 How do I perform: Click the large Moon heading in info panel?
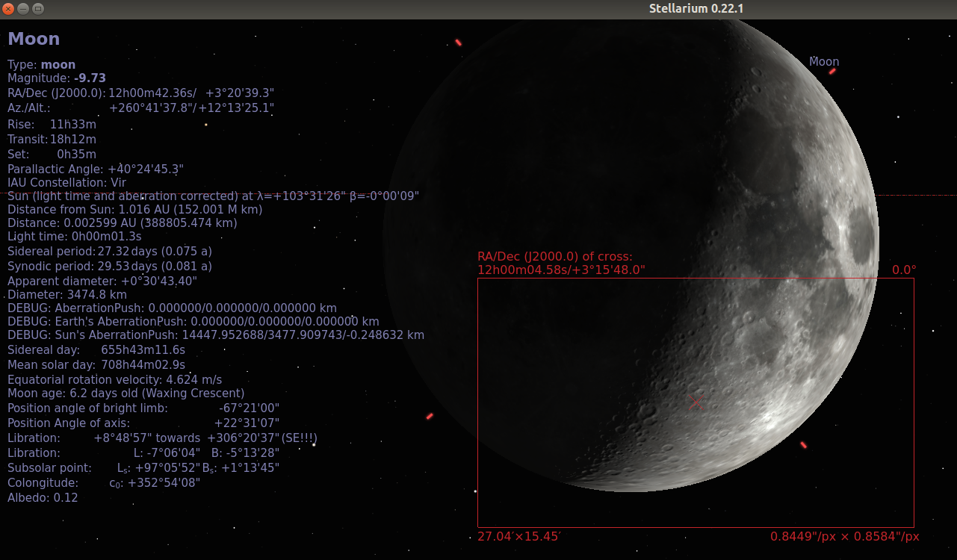pos(34,39)
